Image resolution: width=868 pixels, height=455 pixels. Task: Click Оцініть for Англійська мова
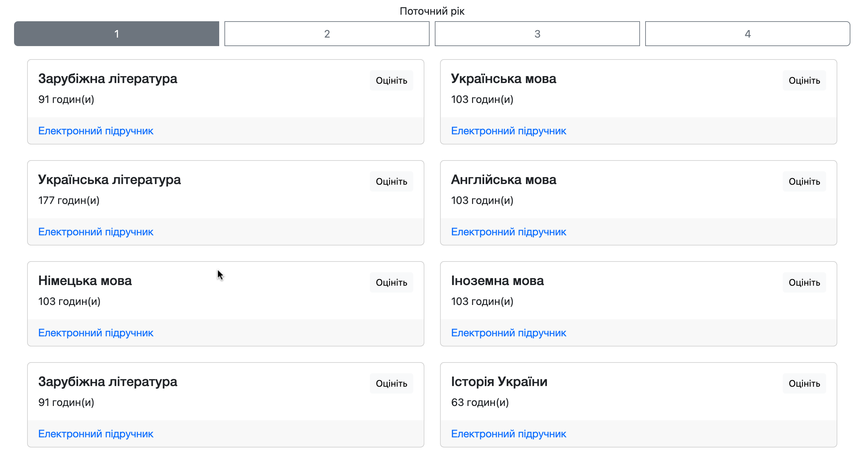tap(804, 181)
